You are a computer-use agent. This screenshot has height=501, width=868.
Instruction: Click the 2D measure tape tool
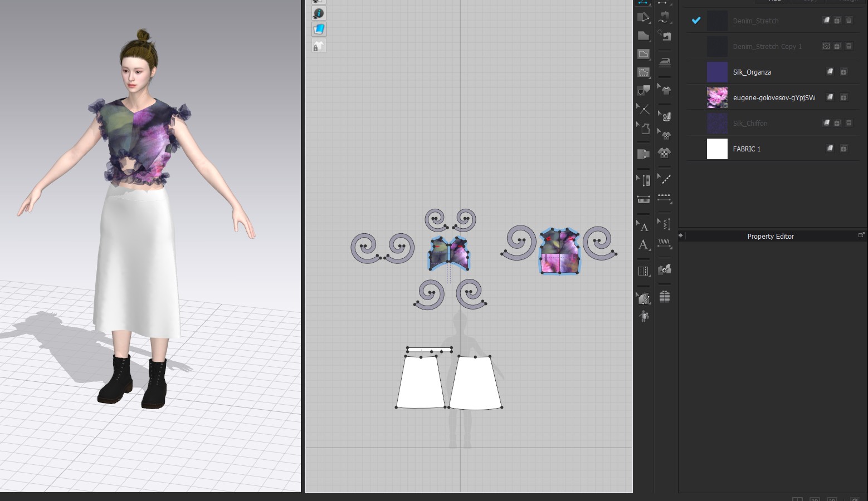pyautogui.click(x=643, y=199)
